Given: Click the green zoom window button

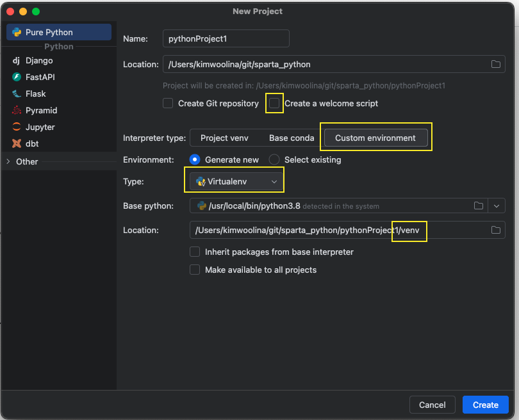Looking at the screenshot, I should click(x=36, y=12).
